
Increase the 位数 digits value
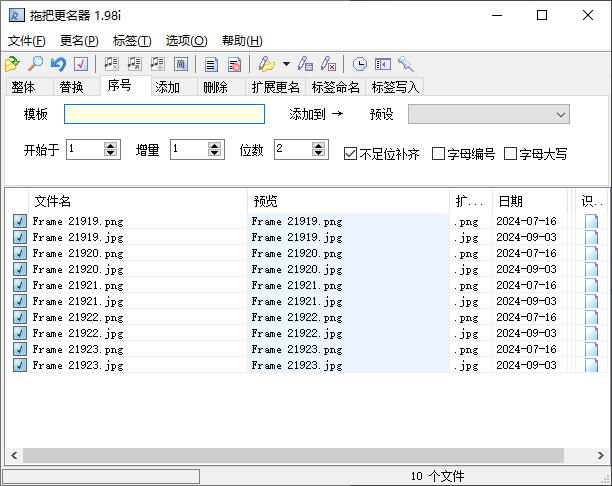point(318,146)
